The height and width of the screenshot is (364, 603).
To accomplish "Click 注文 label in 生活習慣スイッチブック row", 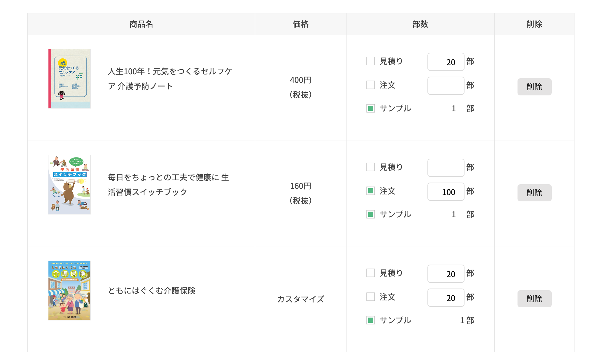I will tap(388, 191).
